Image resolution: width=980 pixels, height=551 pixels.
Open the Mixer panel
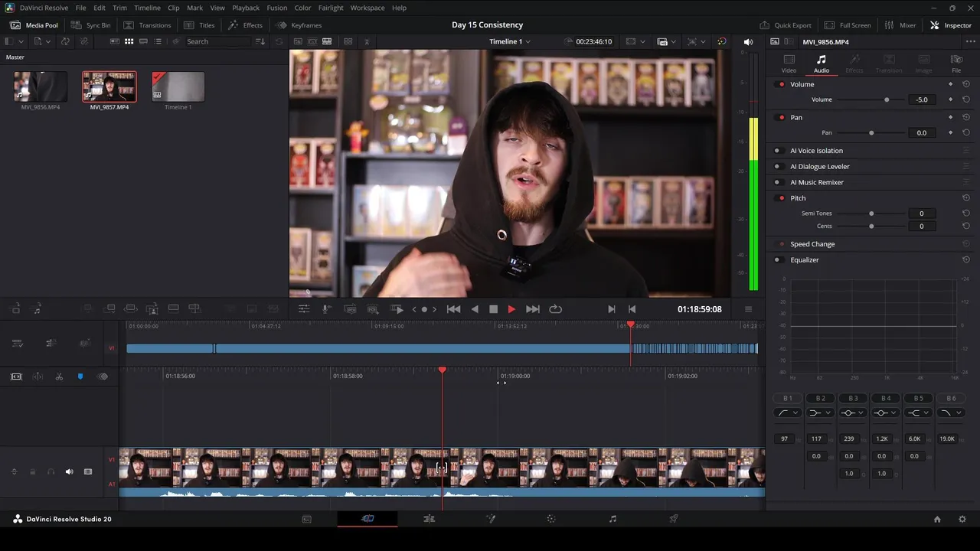[900, 25]
